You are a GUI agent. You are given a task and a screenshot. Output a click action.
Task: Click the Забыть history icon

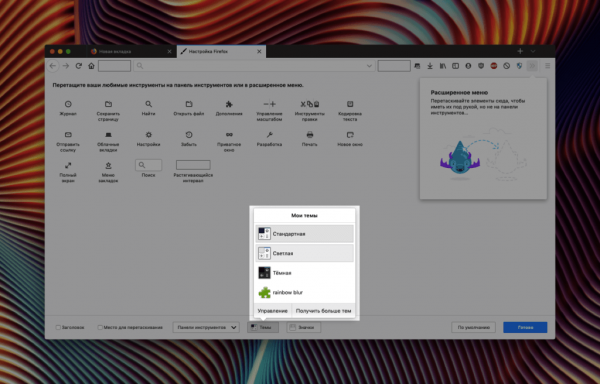click(x=189, y=135)
